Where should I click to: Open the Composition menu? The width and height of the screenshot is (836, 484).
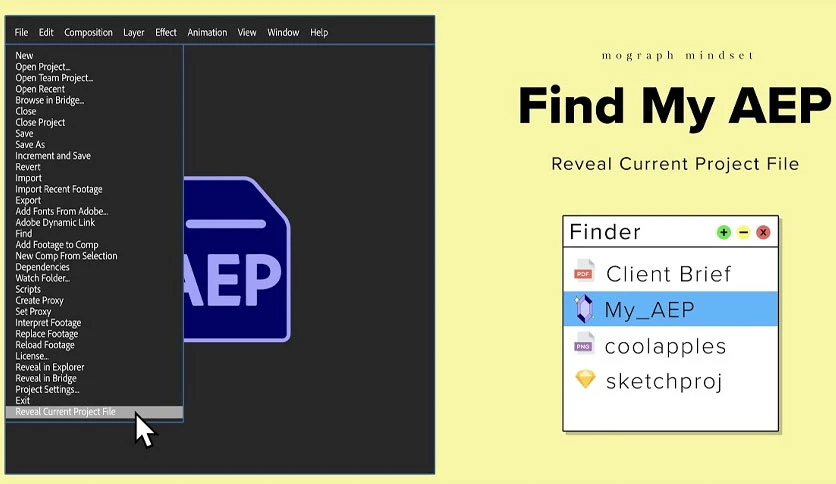click(88, 33)
